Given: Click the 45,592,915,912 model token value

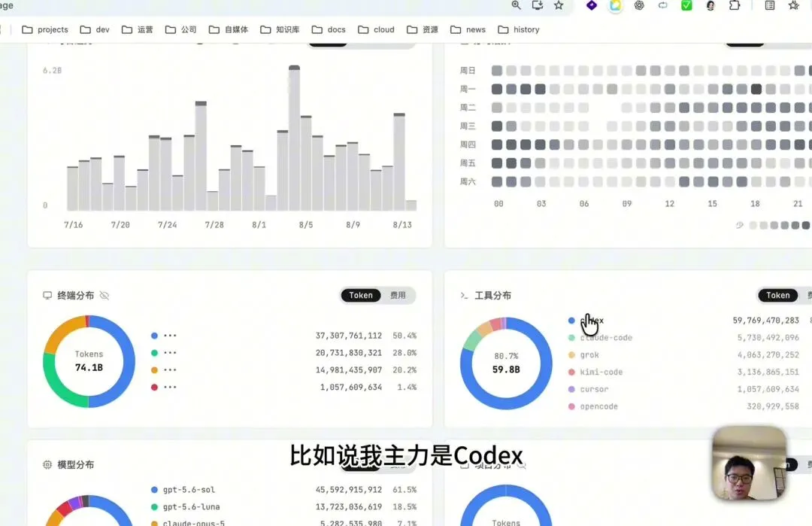Looking at the screenshot, I should click(x=349, y=489).
